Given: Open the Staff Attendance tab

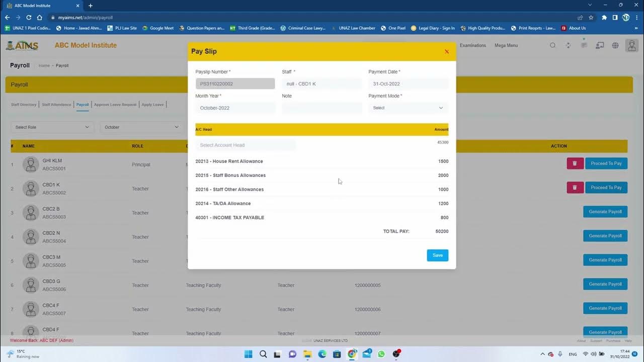Looking at the screenshot, I should tap(56, 105).
